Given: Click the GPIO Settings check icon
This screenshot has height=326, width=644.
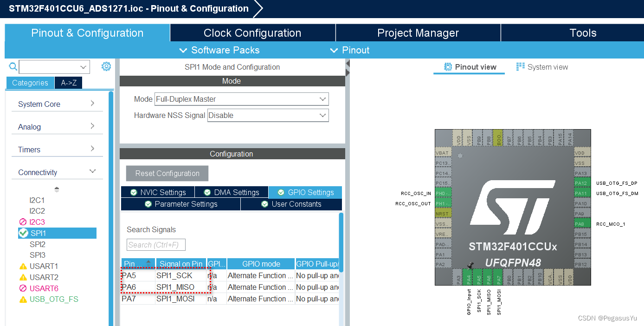Looking at the screenshot, I should click(281, 192).
